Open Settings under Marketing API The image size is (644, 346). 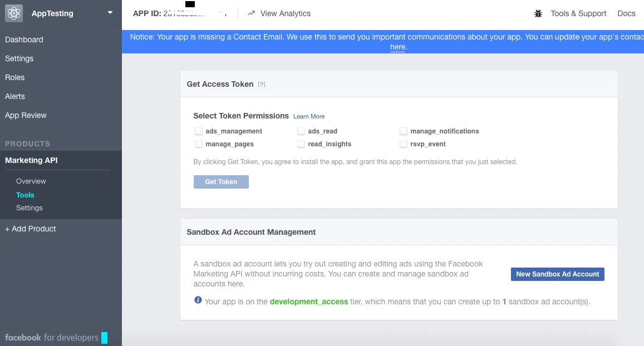[29, 207]
